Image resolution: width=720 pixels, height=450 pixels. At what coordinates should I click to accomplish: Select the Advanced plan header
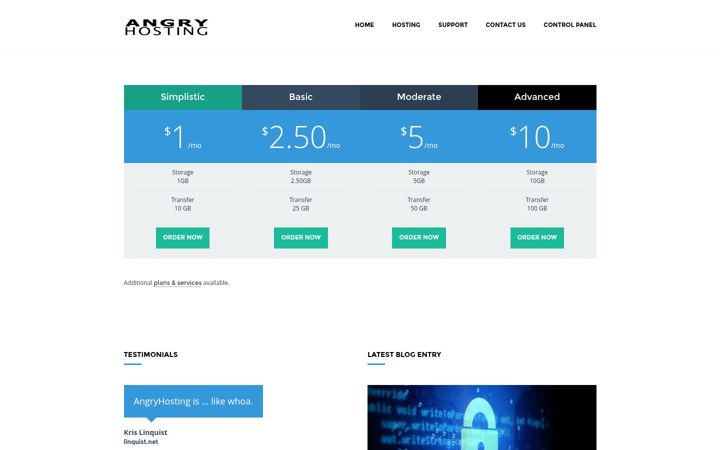click(537, 97)
